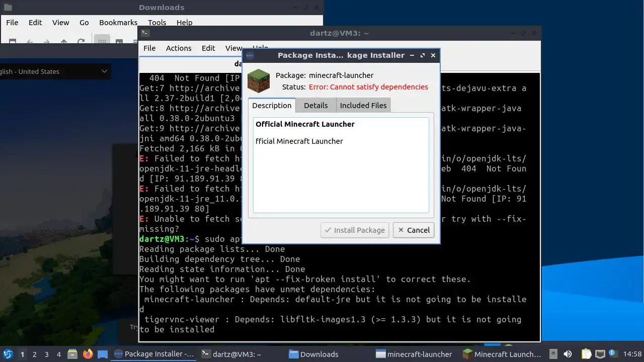Viewport: 644px width, 362px height.
Task: Open the network connection tray icon
Action: pyautogui.click(x=600, y=354)
